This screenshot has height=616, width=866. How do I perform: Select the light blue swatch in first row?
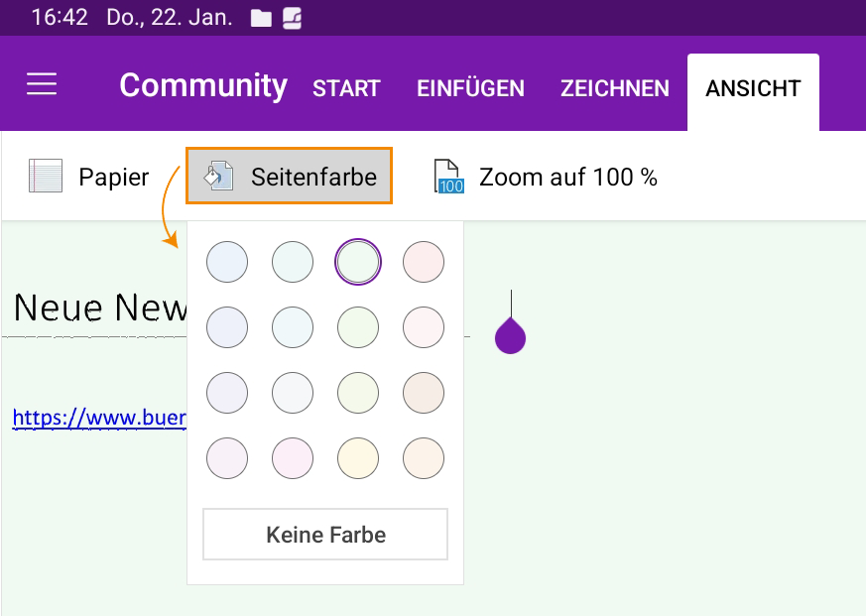pyautogui.click(x=227, y=263)
